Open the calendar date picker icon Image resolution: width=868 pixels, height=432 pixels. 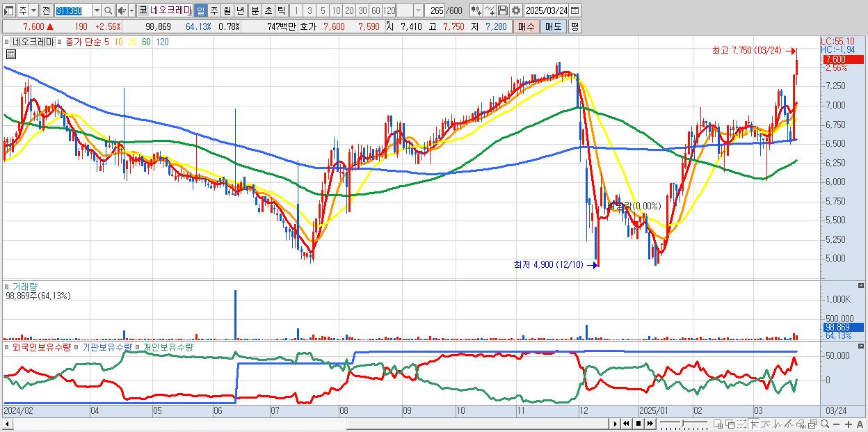pos(574,10)
